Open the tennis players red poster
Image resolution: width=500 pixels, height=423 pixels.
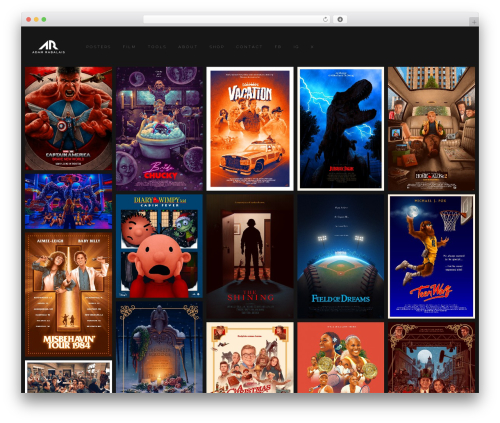coord(341,357)
